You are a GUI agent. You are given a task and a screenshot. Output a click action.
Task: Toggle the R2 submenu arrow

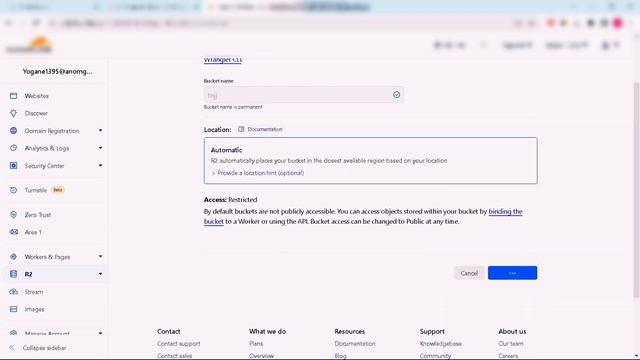[x=100, y=274]
